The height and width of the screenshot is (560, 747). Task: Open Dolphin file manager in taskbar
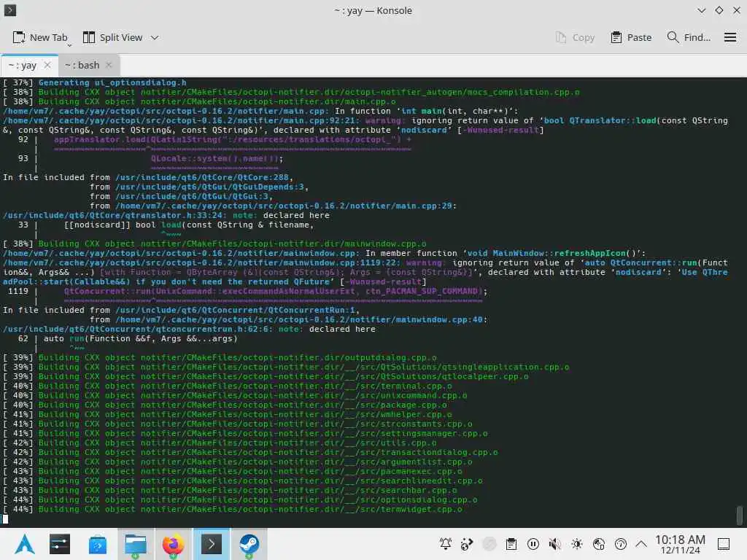tap(135, 544)
